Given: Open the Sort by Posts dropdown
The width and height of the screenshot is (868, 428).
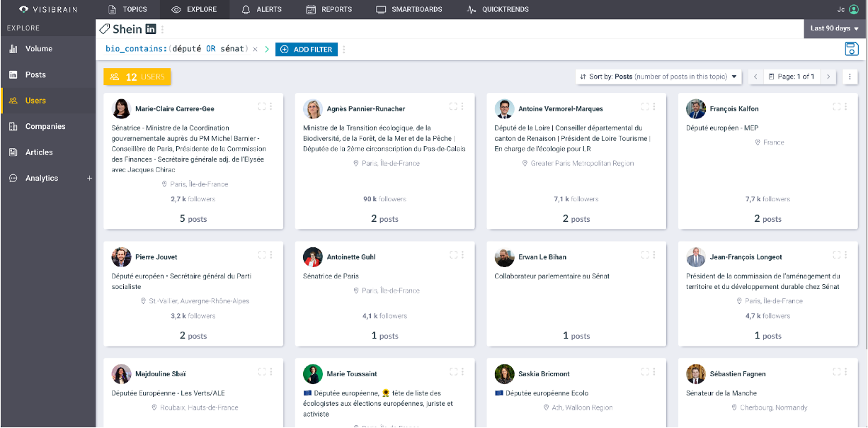Looking at the screenshot, I should (659, 77).
